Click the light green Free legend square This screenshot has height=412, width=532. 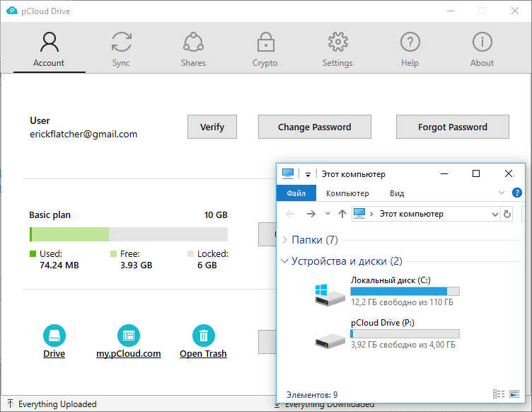tap(113, 253)
